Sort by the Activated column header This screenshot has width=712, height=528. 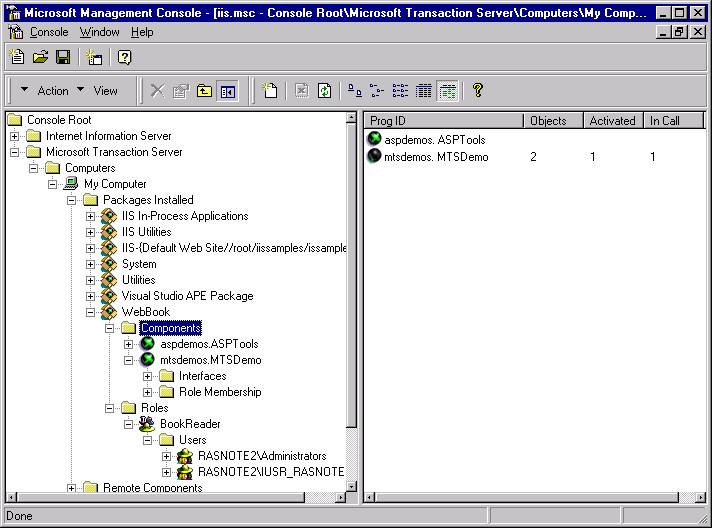[x=613, y=121]
